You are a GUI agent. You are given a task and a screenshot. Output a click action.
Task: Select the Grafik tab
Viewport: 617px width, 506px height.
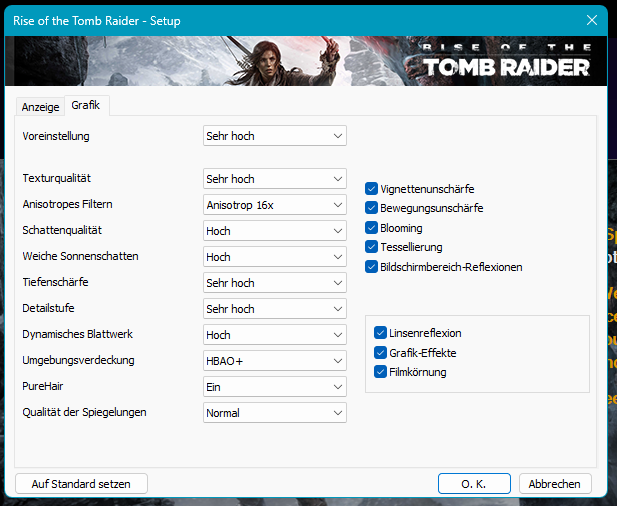(x=86, y=105)
